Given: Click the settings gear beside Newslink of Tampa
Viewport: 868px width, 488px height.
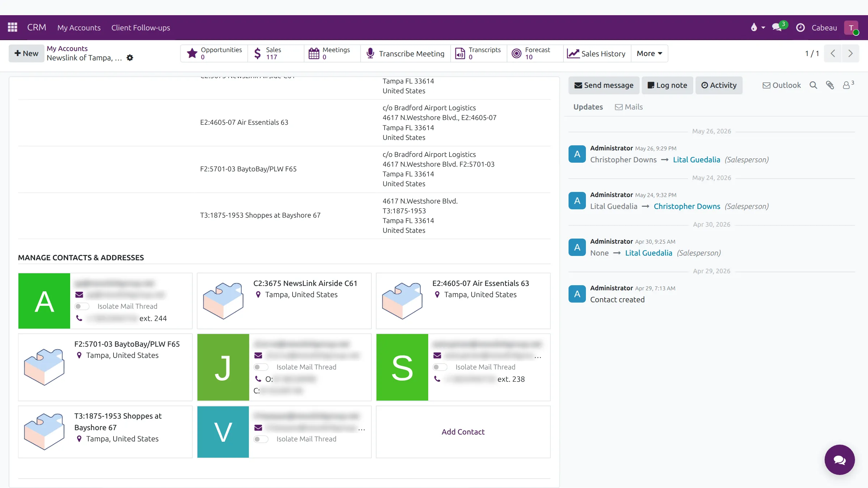Looking at the screenshot, I should [130, 58].
